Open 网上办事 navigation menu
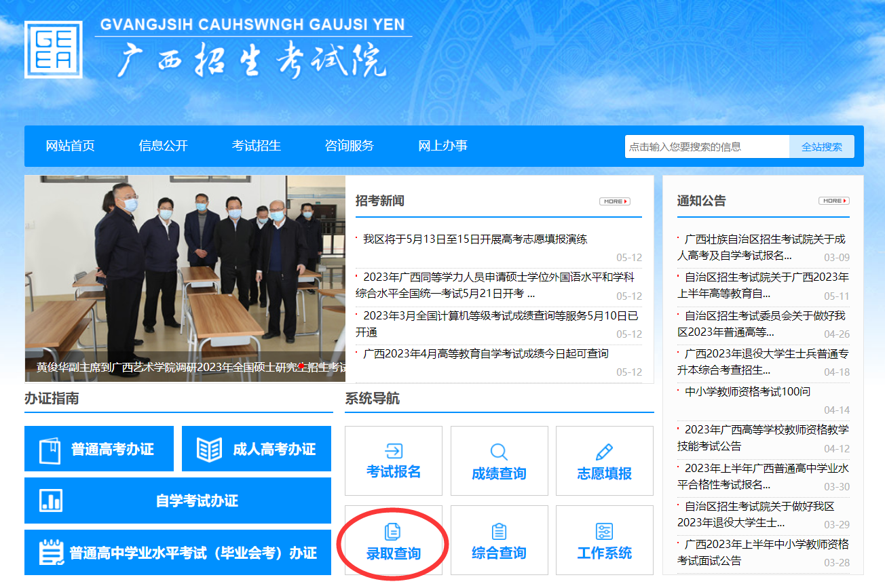This screenshot has width=885, height=588. pos(442,146)
